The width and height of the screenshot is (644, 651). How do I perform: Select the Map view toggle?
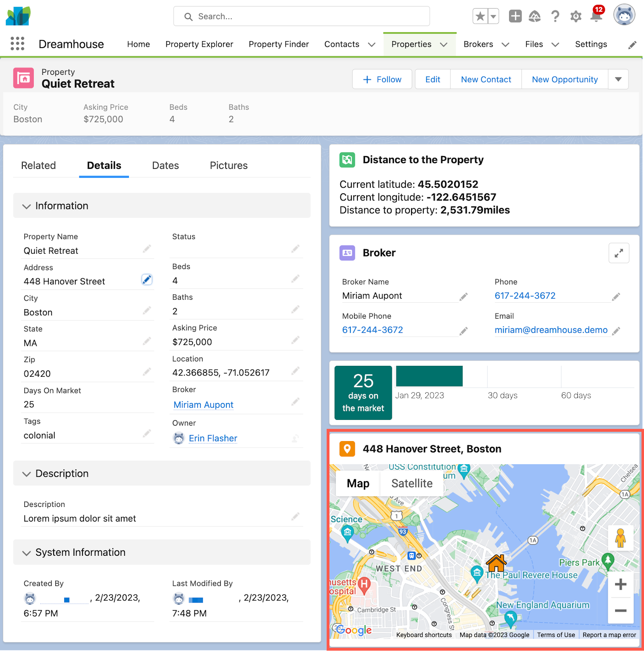click(x=358, y=483)
